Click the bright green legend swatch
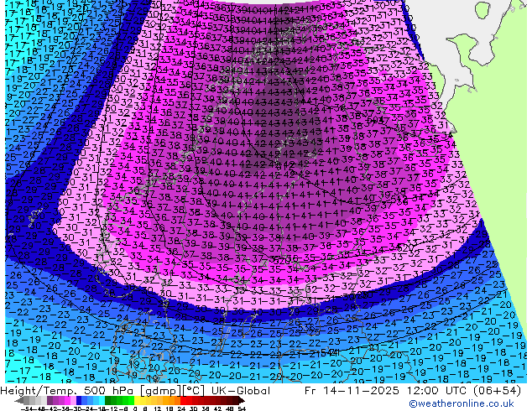The width and height of the screenshot is (532, 411). click(x=131, y=400)
